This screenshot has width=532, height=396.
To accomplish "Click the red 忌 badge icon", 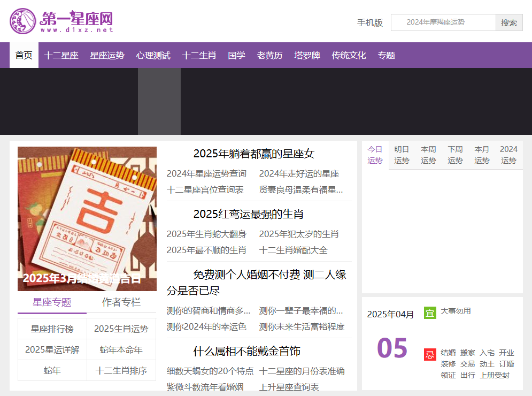I will pyautogui.click(x=430, y=354).
